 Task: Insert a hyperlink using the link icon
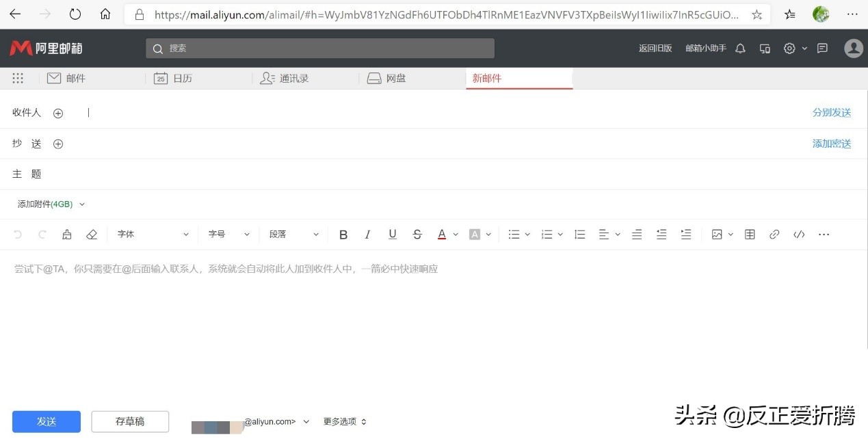[x=774, y=234]
